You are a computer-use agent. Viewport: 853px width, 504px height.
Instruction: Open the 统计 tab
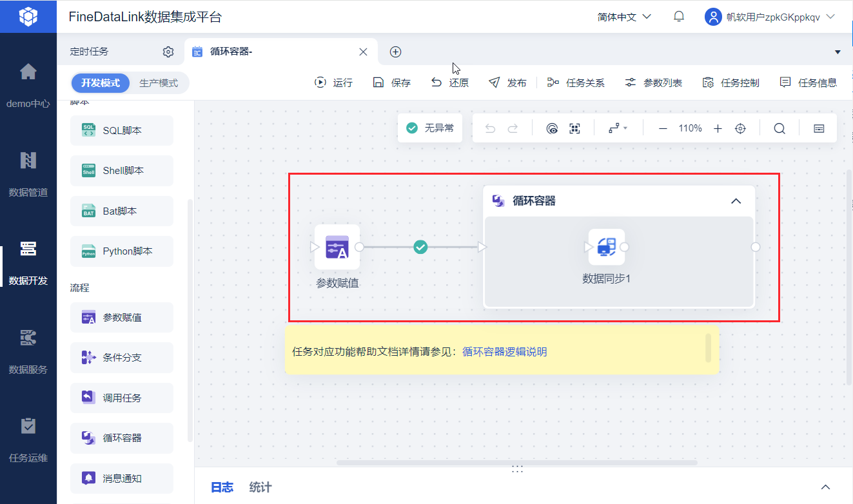(260, 487)
